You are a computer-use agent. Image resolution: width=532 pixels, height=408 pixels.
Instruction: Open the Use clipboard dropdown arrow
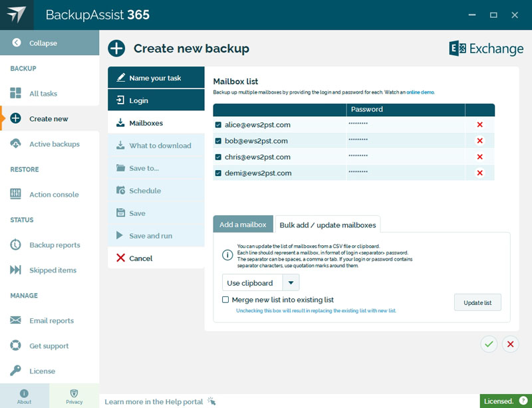pyautogui.click(x=291, y=282)
